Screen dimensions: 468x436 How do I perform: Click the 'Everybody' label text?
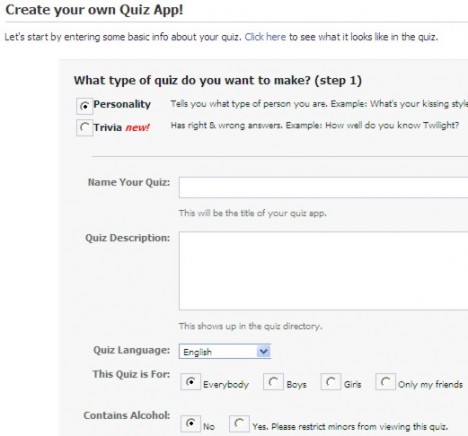click(226, 385)
